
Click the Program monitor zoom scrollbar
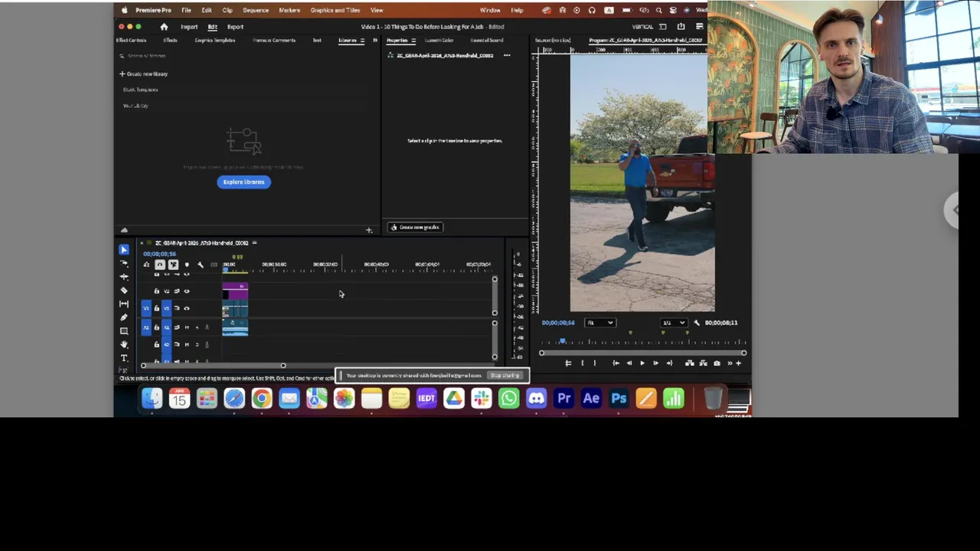(642, 353)
